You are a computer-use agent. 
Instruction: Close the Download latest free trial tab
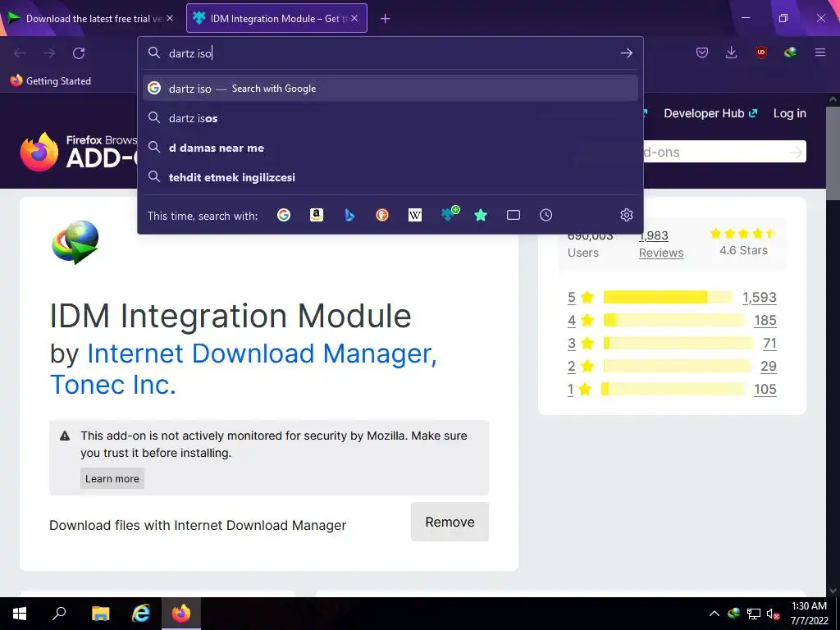point(170,18)
